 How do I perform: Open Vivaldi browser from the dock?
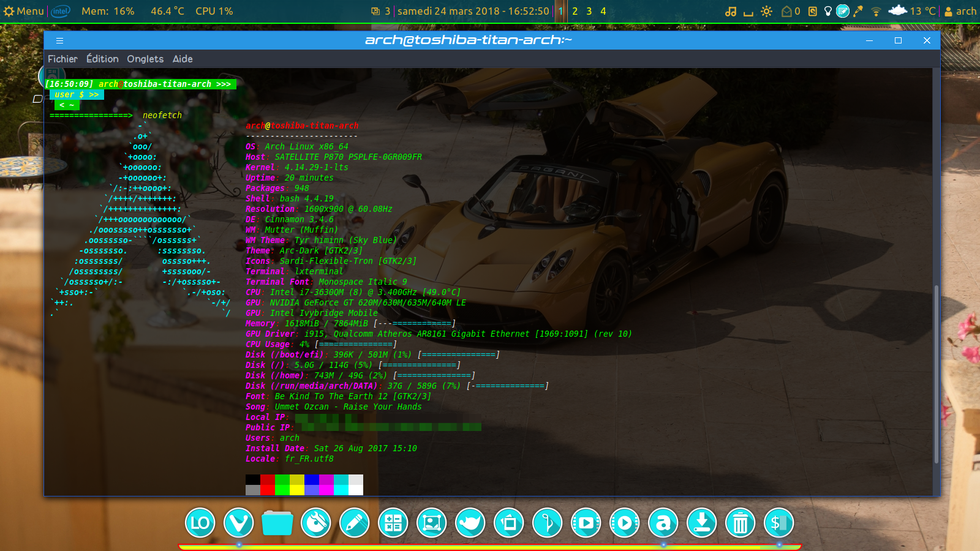point(239,523)
